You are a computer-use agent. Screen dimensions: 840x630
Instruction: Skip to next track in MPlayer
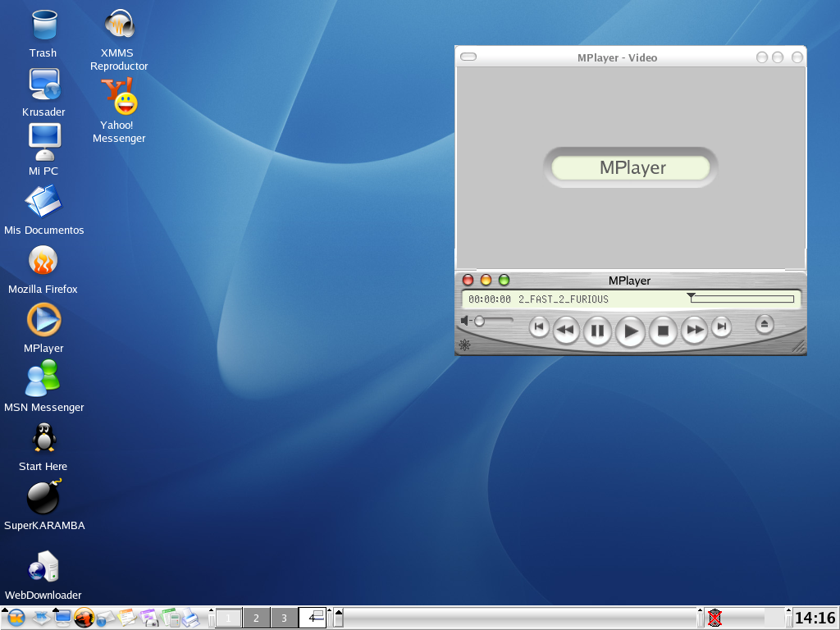point(721,326)
